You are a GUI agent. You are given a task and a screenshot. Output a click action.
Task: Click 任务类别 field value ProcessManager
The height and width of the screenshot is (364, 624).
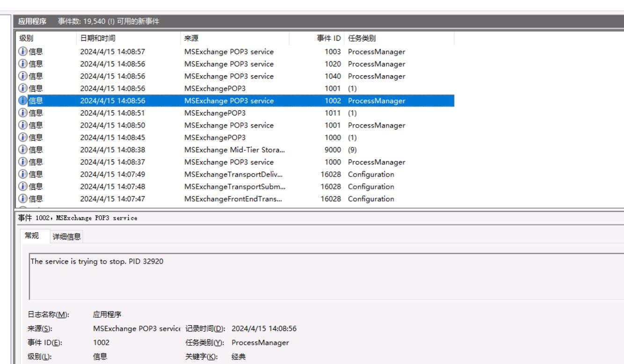point(260,343)
